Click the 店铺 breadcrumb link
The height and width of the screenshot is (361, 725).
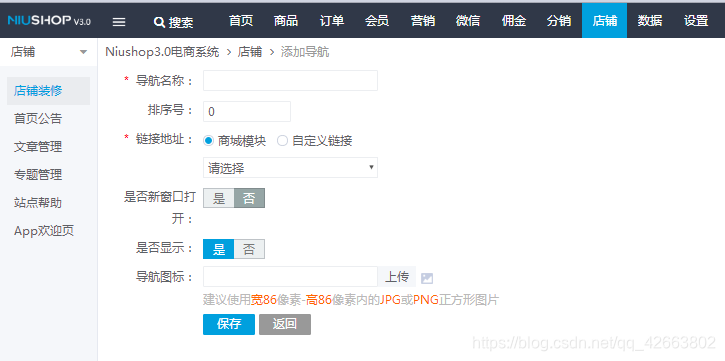[x=250, y=52]
